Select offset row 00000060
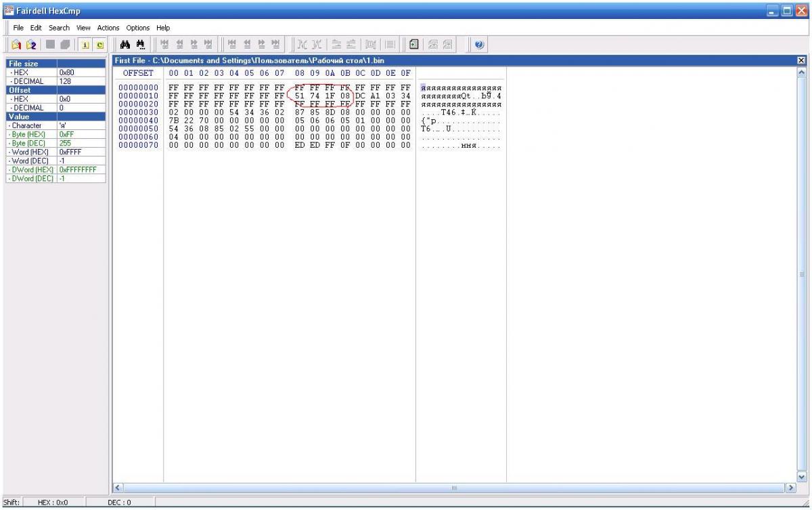Image resolution: width=812 pixels, height=510 pixels. pyautogui.click(x=138, y=137)
